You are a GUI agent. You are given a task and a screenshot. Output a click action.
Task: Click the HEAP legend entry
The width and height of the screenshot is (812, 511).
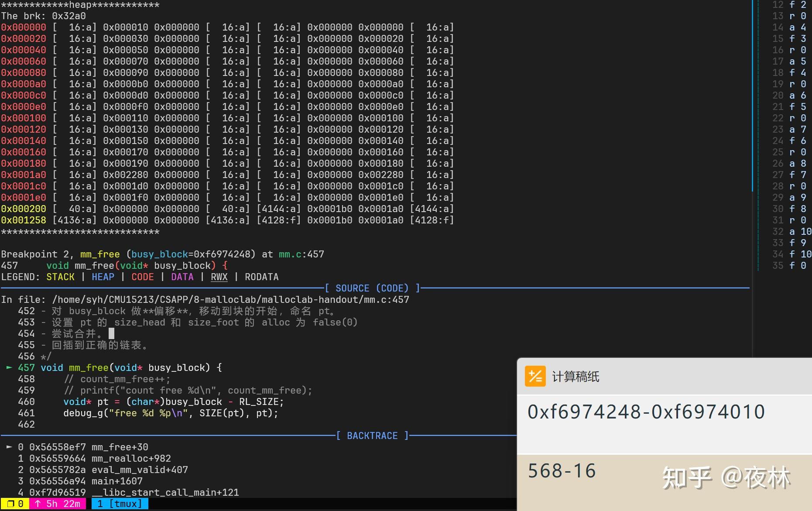click(103, 277)
